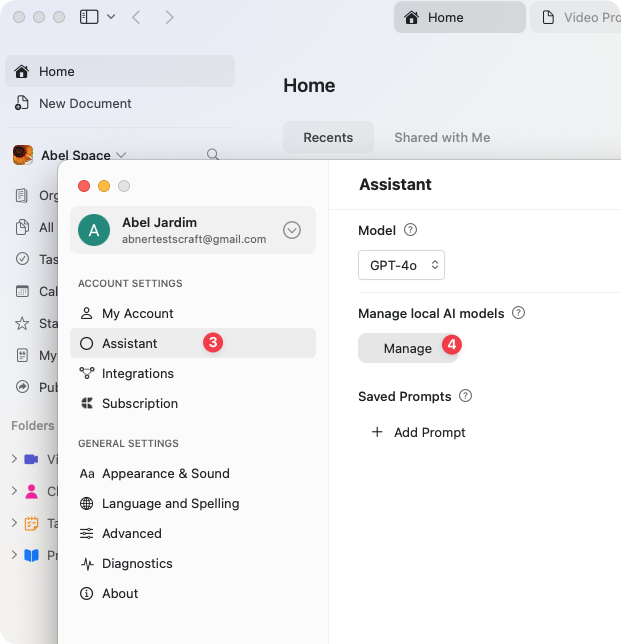The height and width of the screenshot is (644, 621).
Task: Show help for Saved Prompts
Action: (465, 396)
